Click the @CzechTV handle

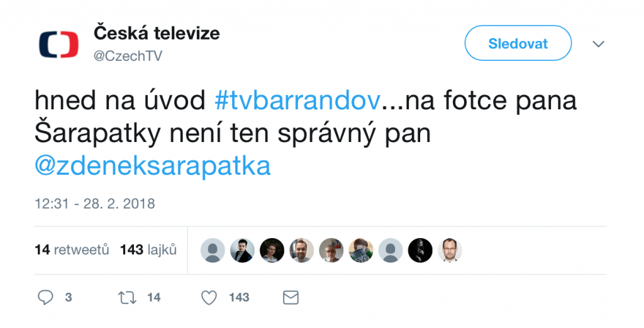(128, 56)
